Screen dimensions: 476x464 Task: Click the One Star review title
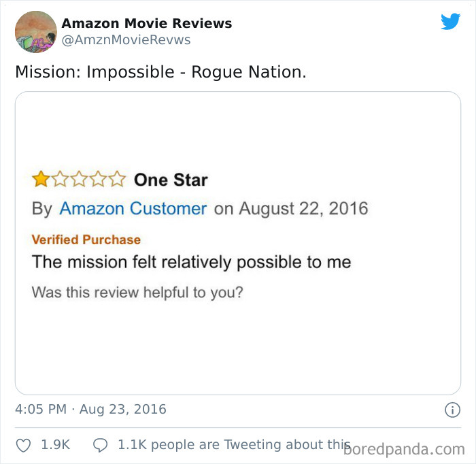pyautogui.click(x=171, y=180)
